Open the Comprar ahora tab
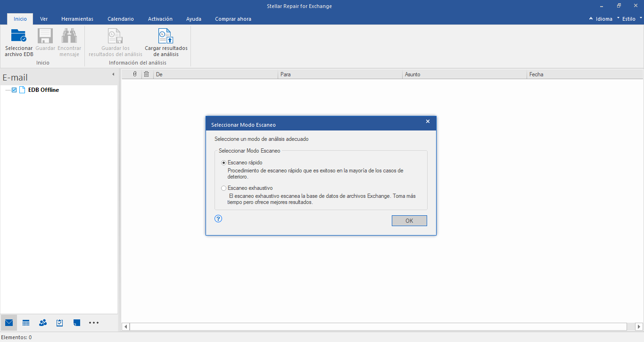 pyautogui.click(x=233, y=19)
